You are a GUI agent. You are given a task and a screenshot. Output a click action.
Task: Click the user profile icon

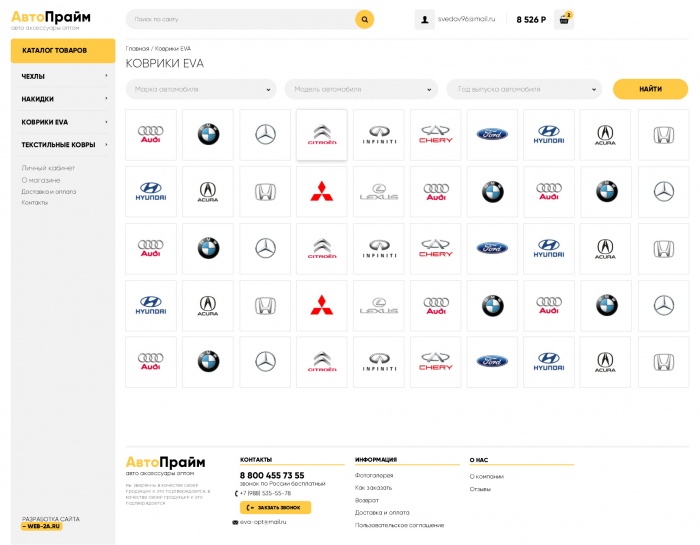425,19
